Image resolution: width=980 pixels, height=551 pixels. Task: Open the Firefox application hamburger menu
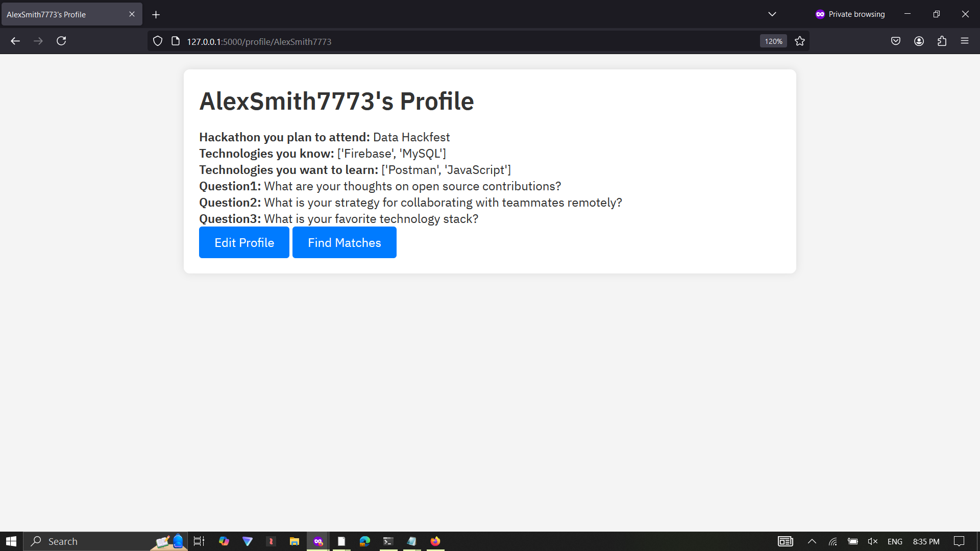click(x=965, y=41)
